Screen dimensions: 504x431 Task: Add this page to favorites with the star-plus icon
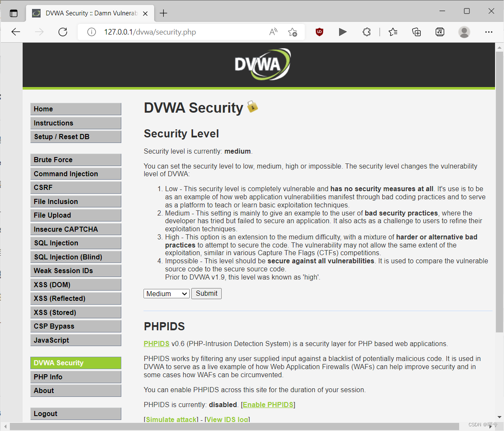coord(293,32)
